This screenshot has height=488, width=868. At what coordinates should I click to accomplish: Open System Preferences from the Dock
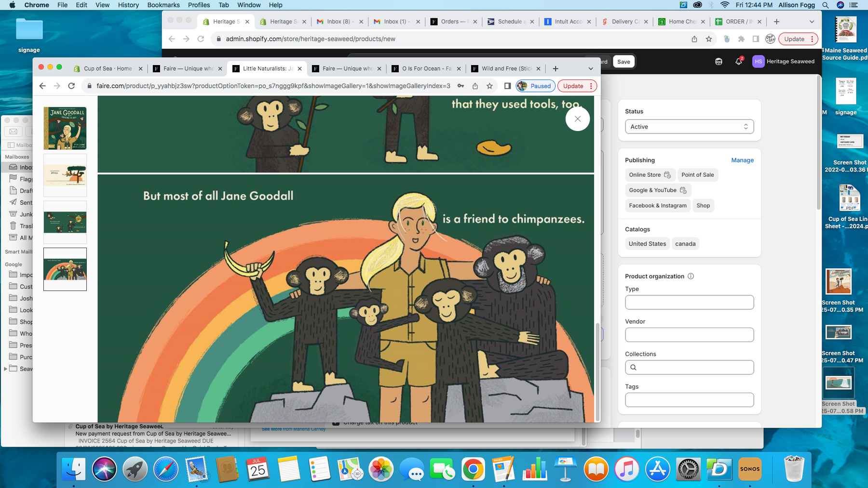688,469
